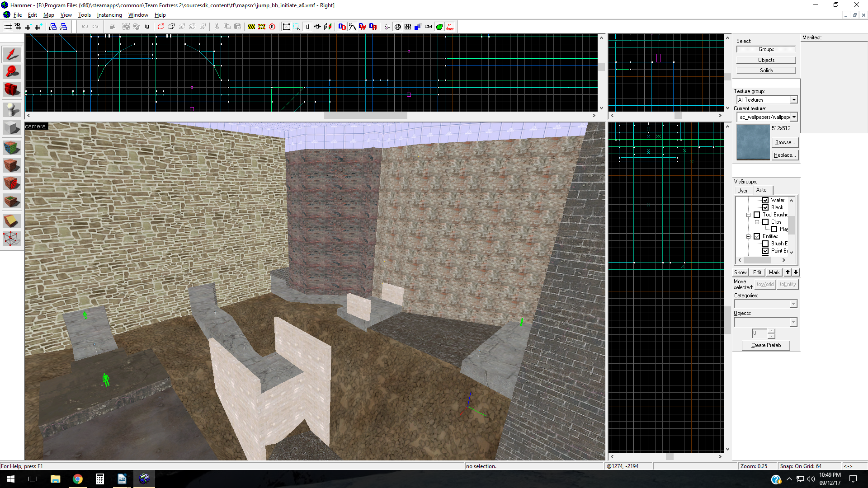Collapse the Tool Brushes tree node
Viewport: 868px width, 488px height.
748,215
